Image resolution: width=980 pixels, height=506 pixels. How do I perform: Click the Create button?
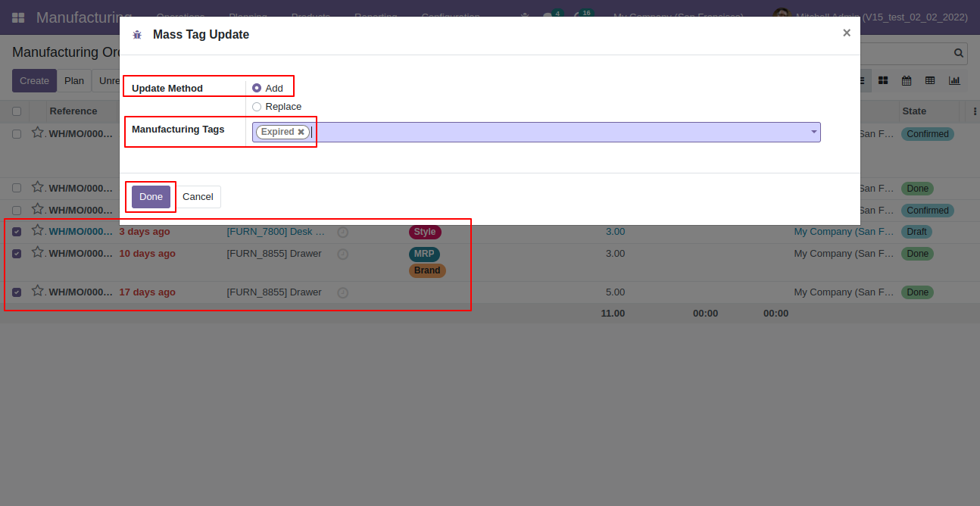(34, 81)
